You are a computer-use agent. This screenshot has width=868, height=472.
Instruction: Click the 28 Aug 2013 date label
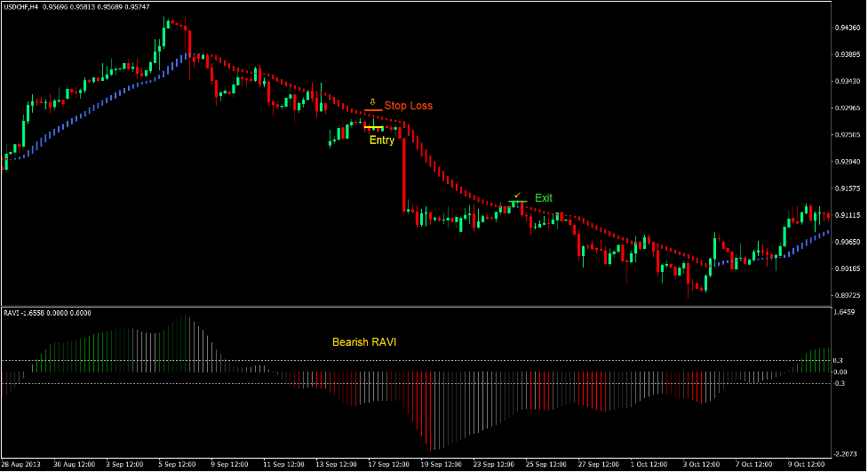click(22, 464)
